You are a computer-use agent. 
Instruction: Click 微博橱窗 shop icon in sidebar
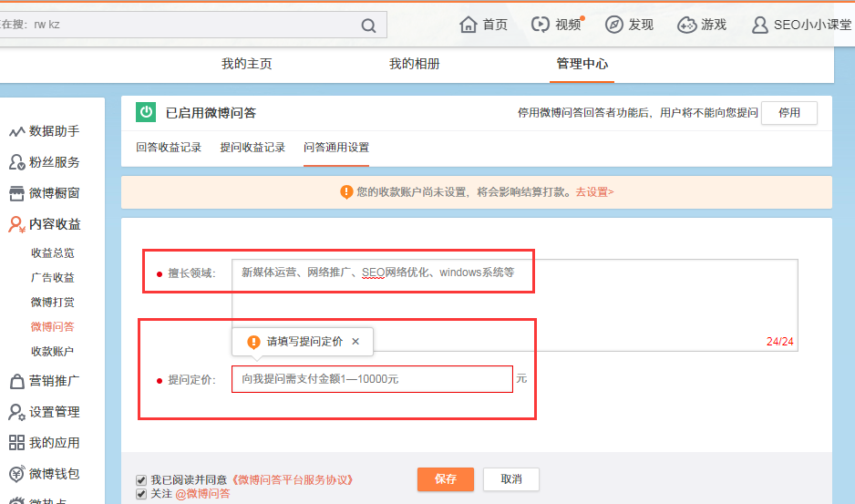tap(17, 193)
